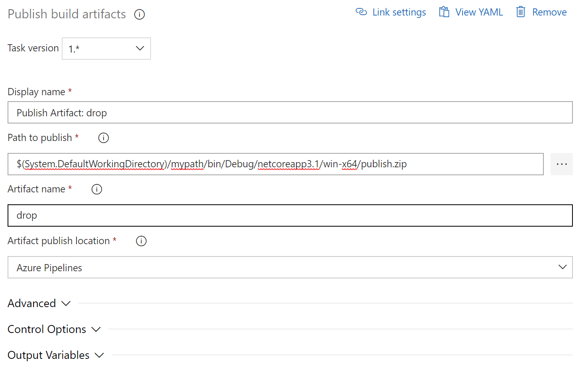This screenshot has height=376, width=588.
Task: Show info for Path to publish
Action: 104,138
